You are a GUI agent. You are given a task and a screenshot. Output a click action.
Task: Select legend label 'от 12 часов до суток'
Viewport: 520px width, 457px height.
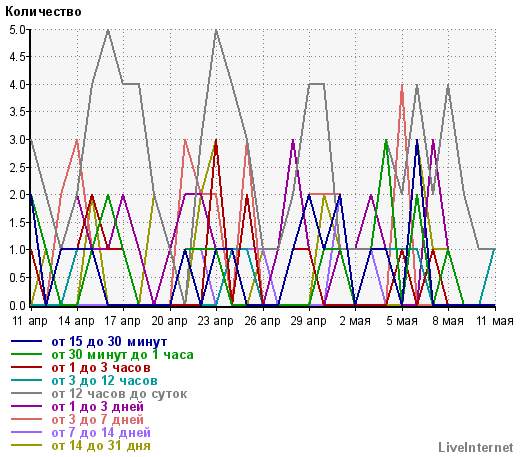[x=119, y=394]
